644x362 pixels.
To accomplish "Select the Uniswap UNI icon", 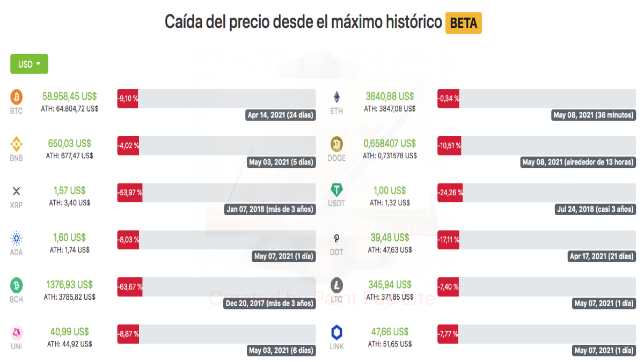I will 16,333.
